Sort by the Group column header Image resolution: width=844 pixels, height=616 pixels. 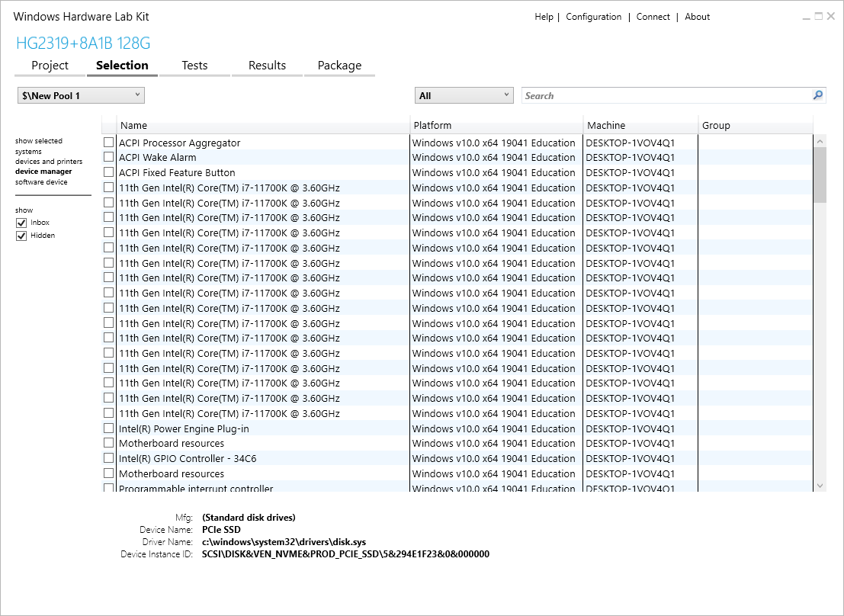coord(756,125)
